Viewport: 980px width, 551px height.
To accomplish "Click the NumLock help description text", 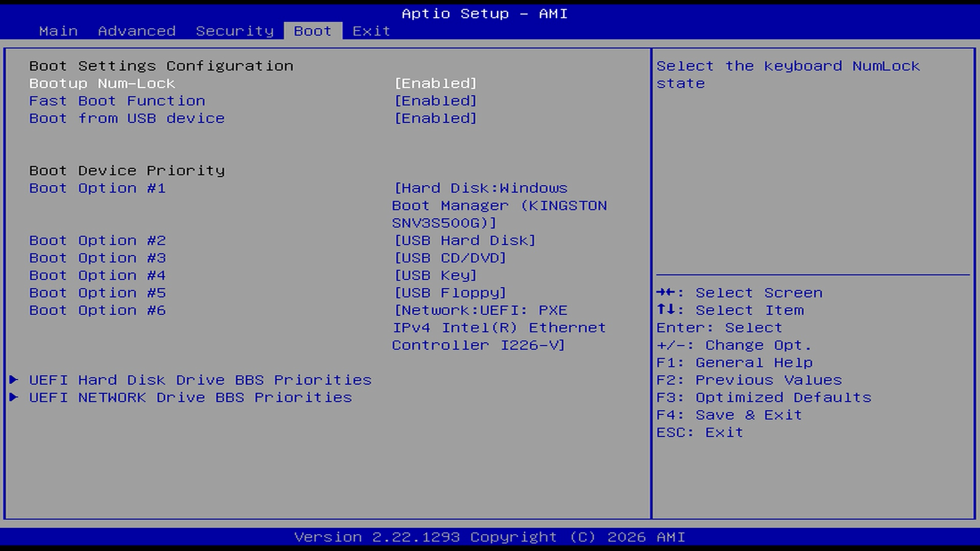I will (x=788, y=74).
